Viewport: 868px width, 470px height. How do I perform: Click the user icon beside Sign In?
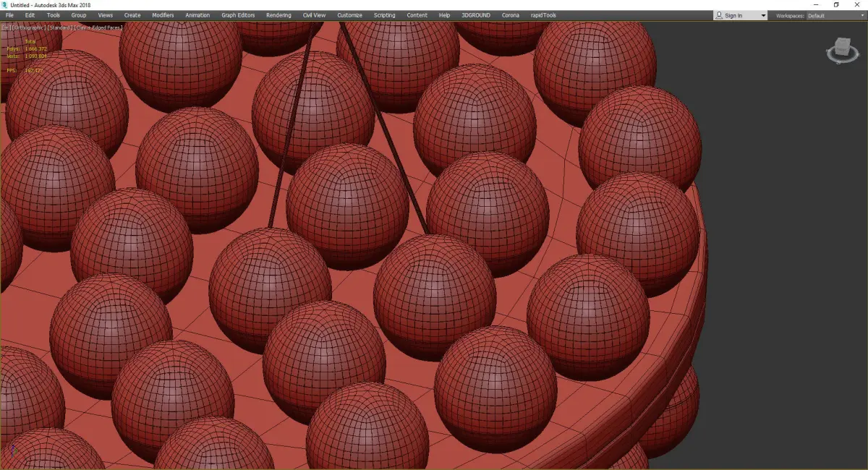click(x=718, y=15)
